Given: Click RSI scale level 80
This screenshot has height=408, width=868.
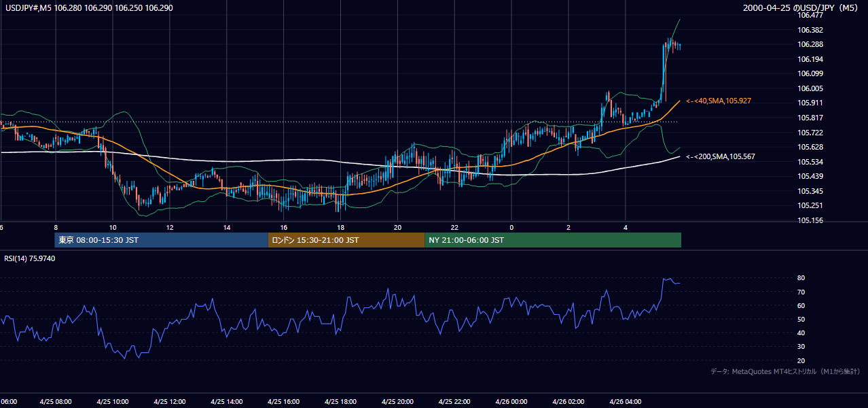Looking at the screenshot, I should (x=801, y=278).
